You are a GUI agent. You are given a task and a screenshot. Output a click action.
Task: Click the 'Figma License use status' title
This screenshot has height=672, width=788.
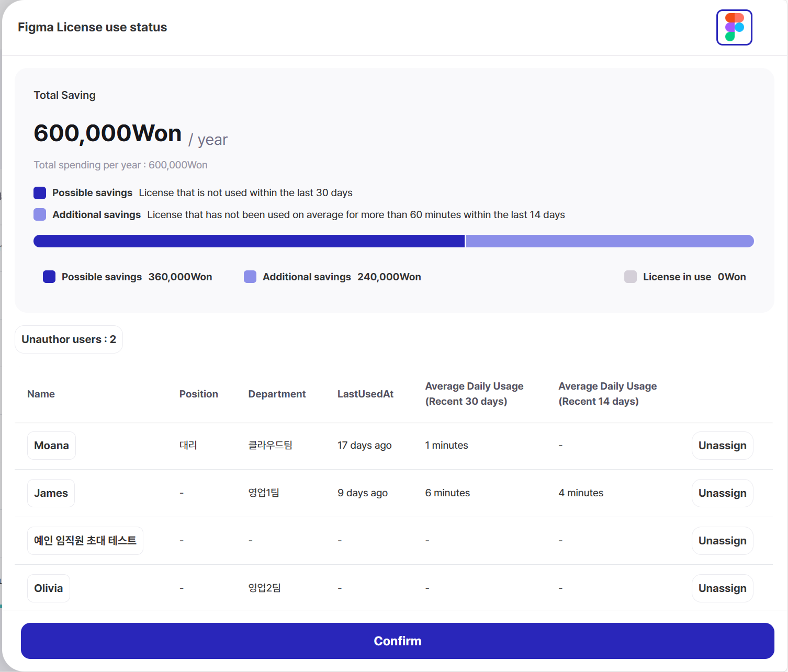tap(92, 27)
